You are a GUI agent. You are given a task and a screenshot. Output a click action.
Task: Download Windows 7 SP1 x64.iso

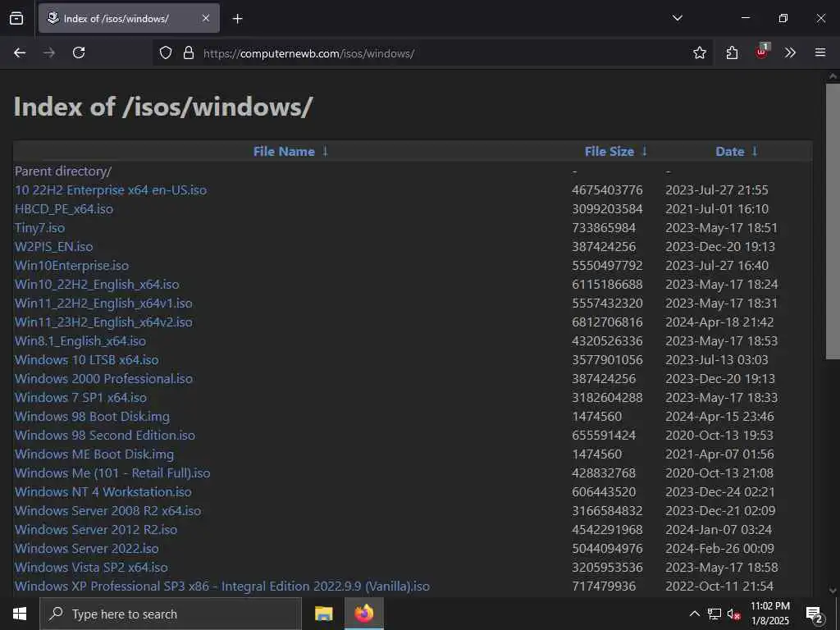(x=80, y=398)
